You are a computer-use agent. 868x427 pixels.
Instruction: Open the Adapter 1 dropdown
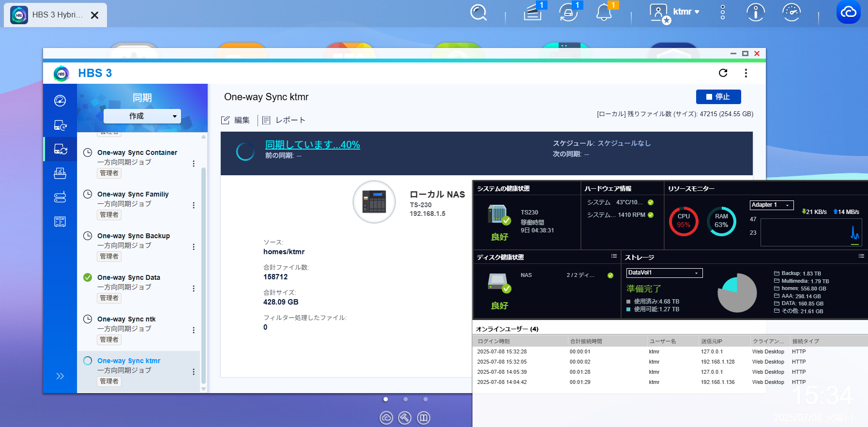[772, 205]
